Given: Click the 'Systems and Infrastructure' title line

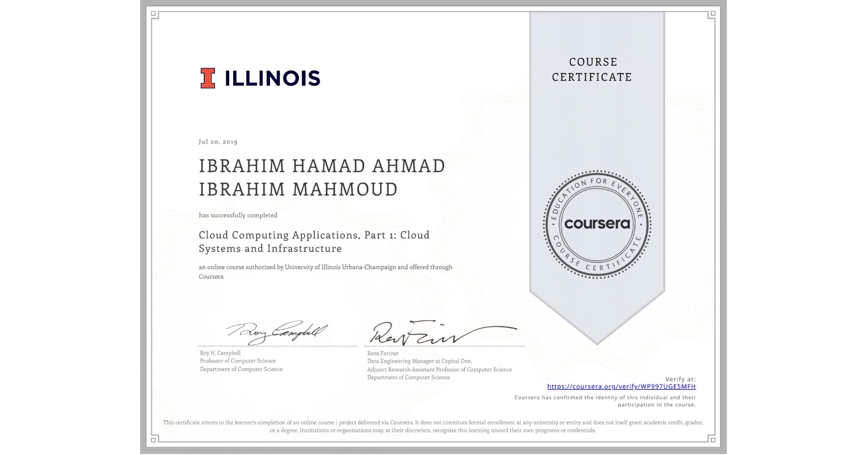Looking at the screenshot, I should (270, 249).
